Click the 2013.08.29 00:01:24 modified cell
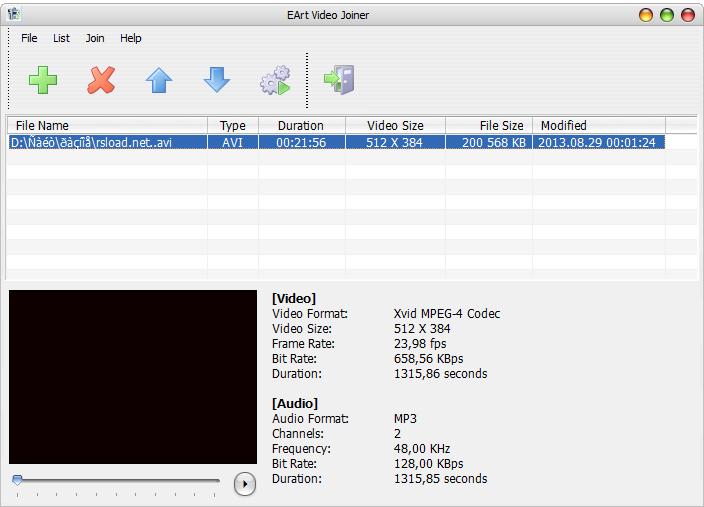Viewport: 704px width, 507px height. click(599, 142)
